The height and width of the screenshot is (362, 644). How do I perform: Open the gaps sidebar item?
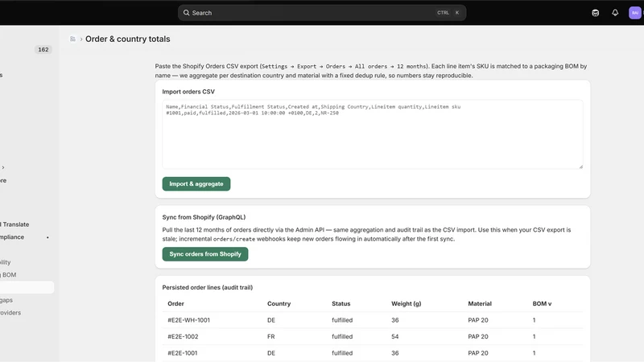pyautogui.click(x=6, y=300)
